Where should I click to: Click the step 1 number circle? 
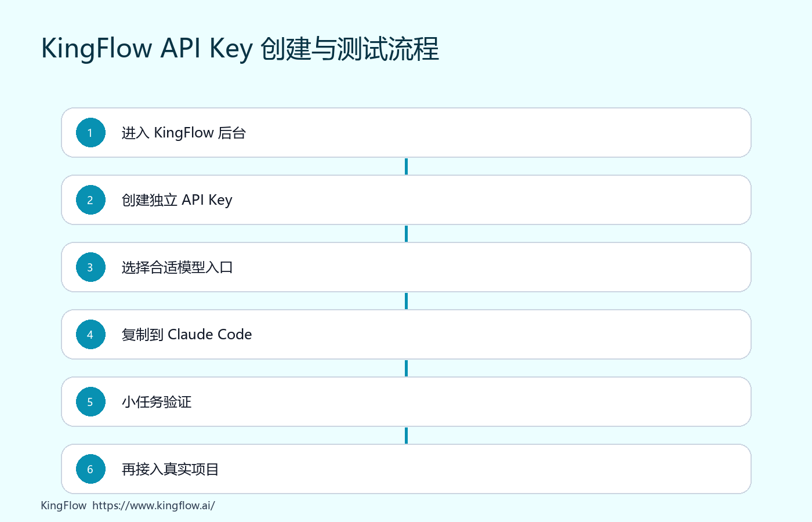click(90, 133)
